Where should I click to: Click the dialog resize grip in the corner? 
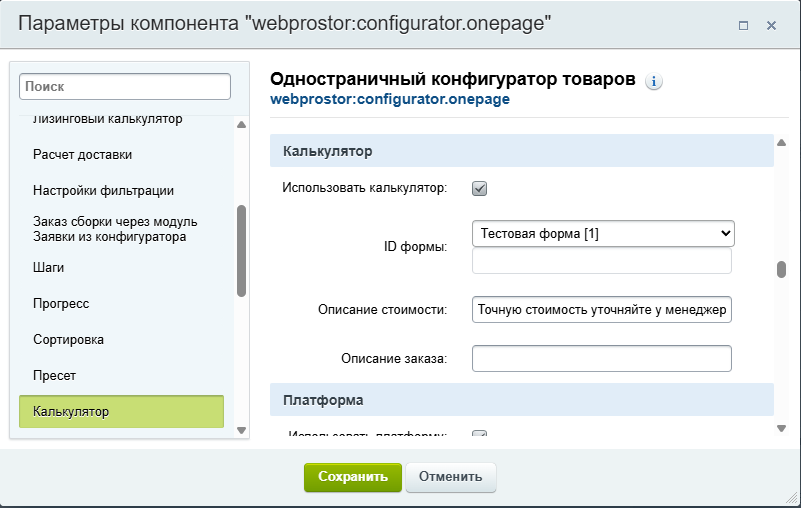(791, 498)
